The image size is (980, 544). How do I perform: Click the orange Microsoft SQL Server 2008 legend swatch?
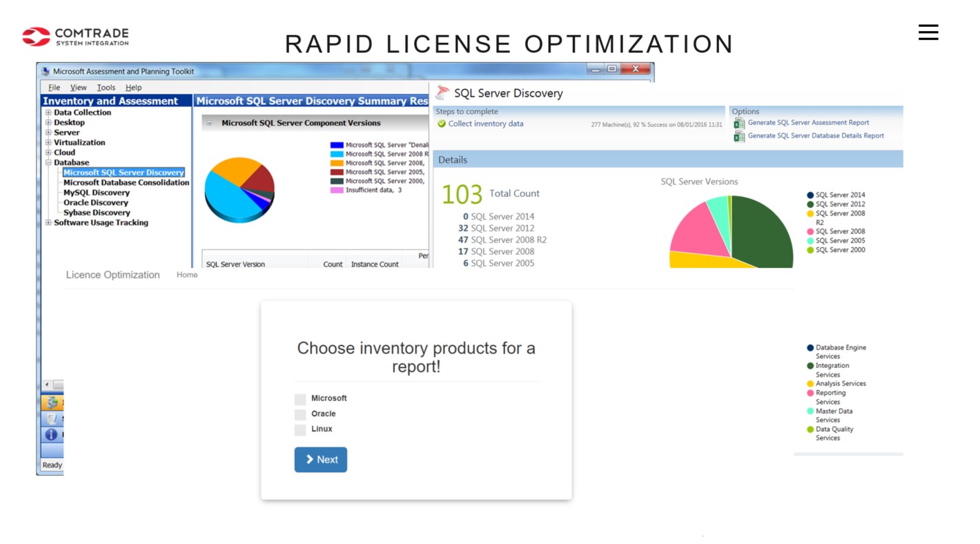(x=337, y=164)
